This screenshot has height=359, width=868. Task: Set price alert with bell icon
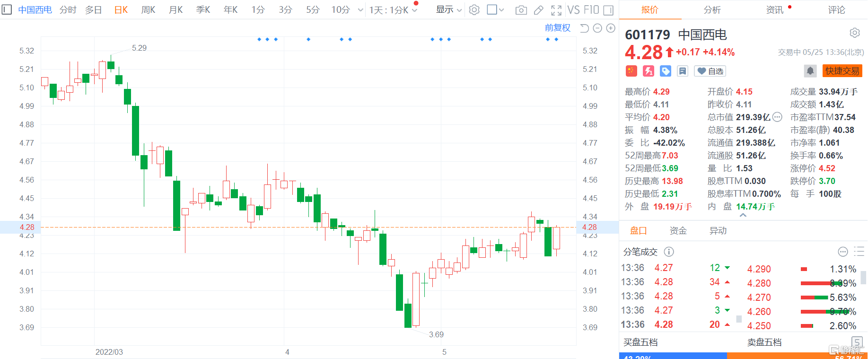(x=810, y=71)
